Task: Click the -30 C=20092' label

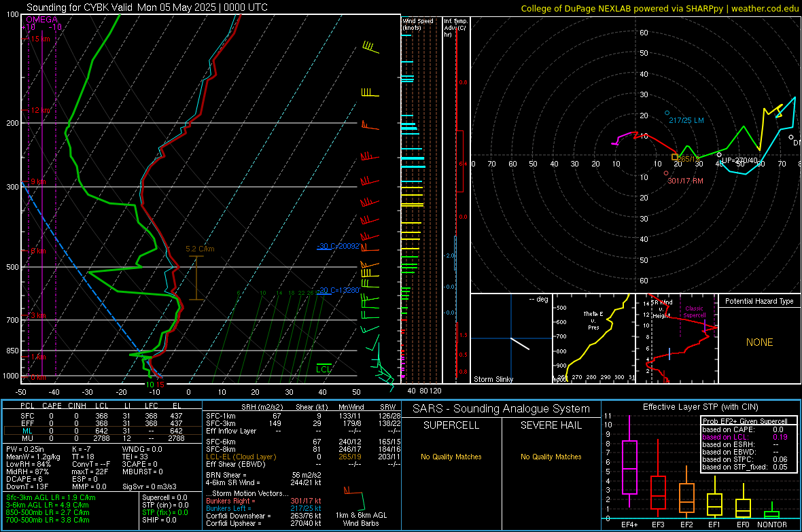Action: pyautogui.click(x=339, y=246)
